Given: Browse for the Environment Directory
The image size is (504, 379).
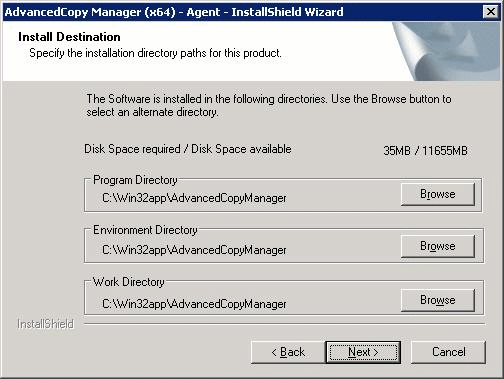Looking at the screenshot, I should tap(438, 246).
